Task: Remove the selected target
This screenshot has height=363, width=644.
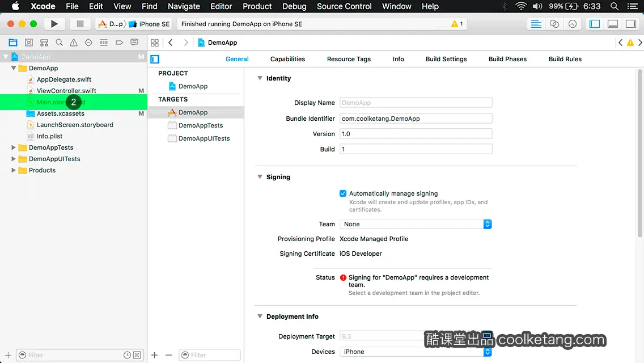Action: (x=168, y=355)
